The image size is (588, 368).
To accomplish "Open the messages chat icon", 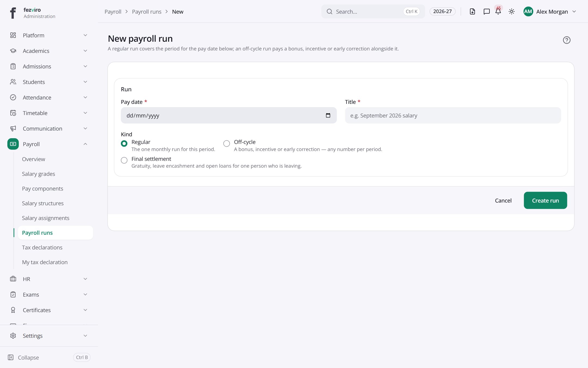I will pos(486,11).
